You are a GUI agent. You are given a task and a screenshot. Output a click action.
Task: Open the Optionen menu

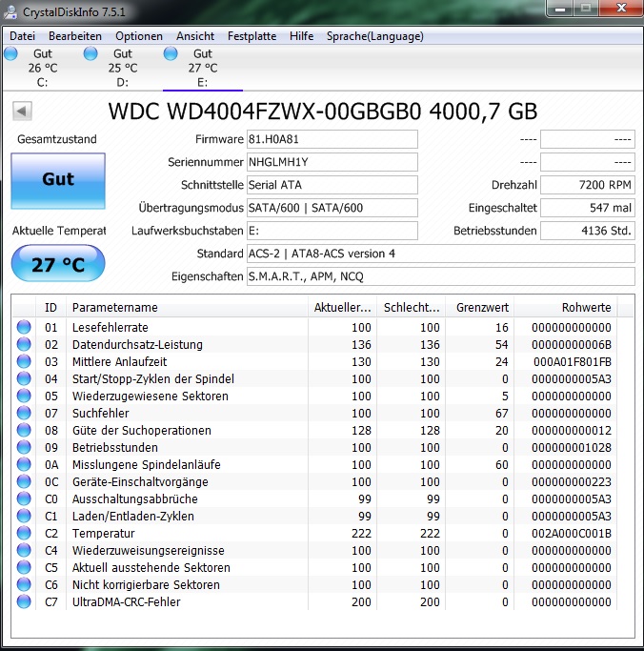click(138, 36)
